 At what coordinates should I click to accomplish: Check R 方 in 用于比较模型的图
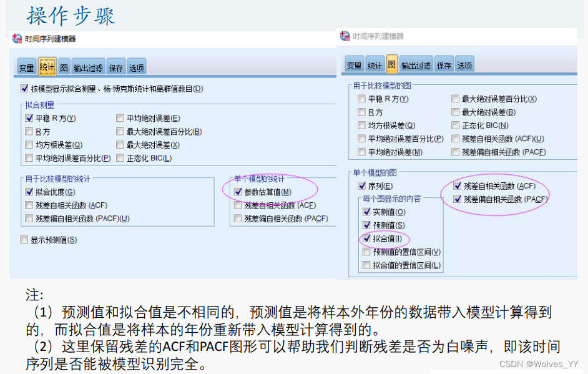361,112
